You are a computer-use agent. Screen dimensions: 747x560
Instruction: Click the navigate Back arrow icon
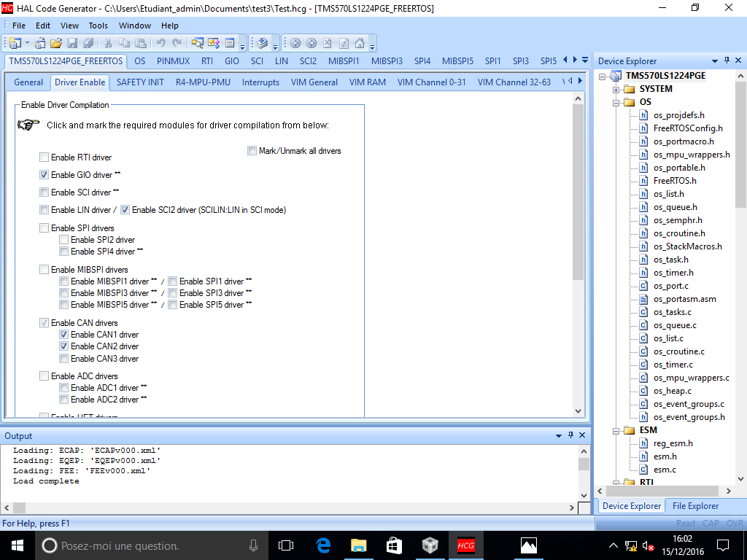click(295, 43)
